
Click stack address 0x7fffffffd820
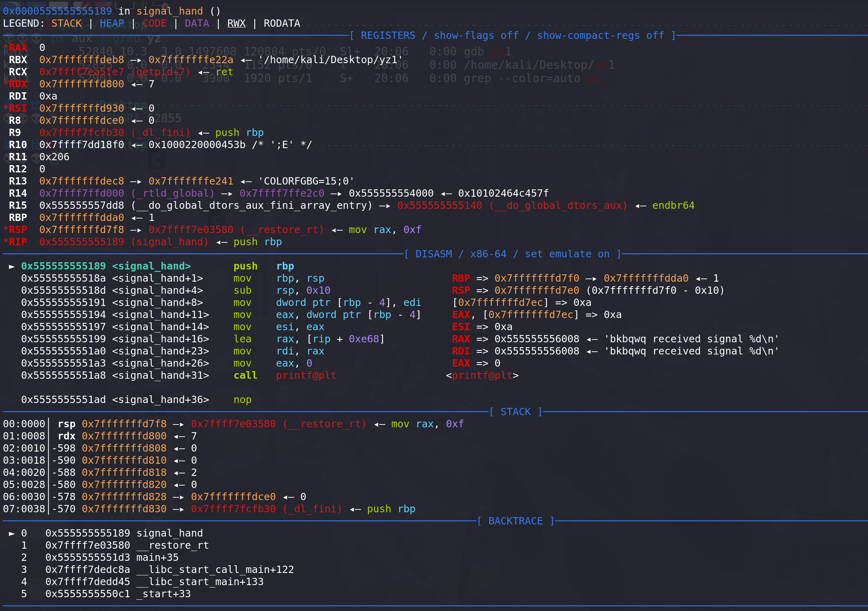[124, 485]
